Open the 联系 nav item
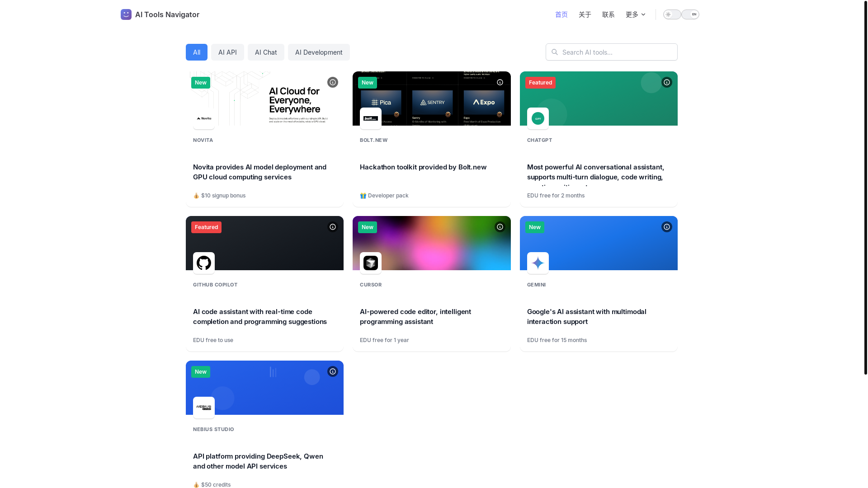Screen dimensions: 868x488 pyautogui.click(x=609, y=14)
